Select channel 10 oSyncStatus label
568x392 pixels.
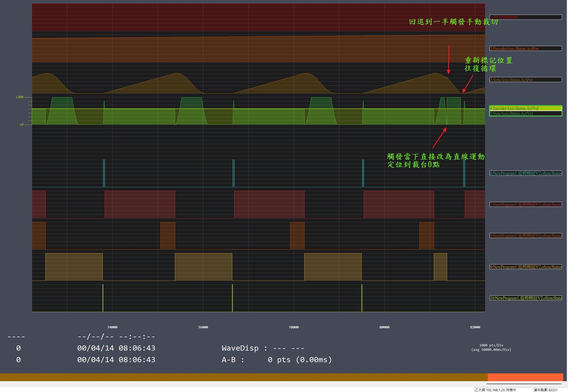pyautogui.click(x=525, y=298)
